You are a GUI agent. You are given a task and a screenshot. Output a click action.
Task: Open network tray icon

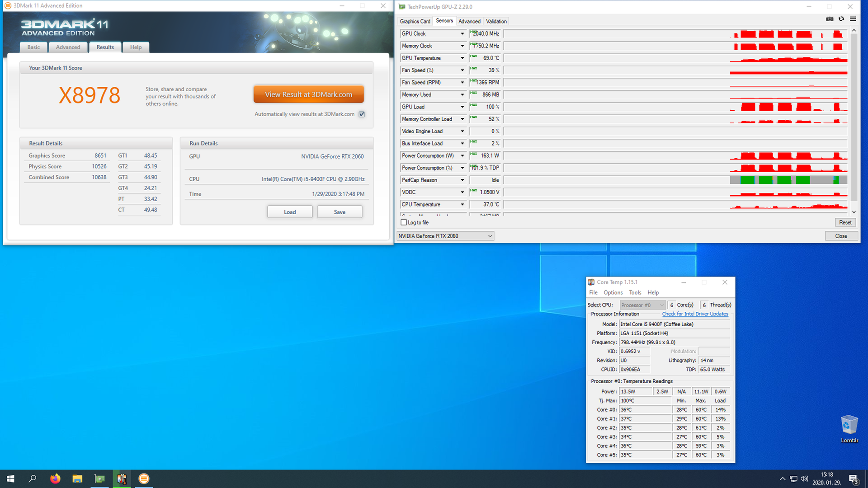pyautogui.click(x=793, y=479)
